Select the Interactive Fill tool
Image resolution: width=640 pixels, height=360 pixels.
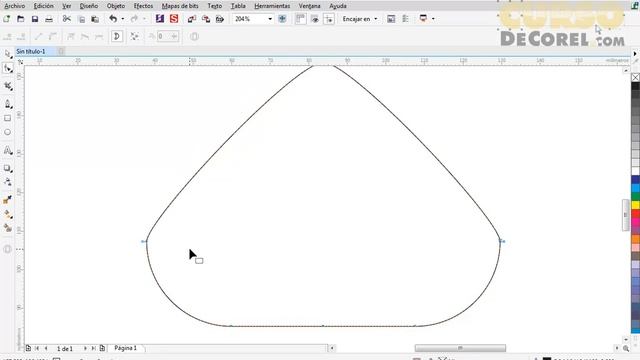[x=7, y=214]
